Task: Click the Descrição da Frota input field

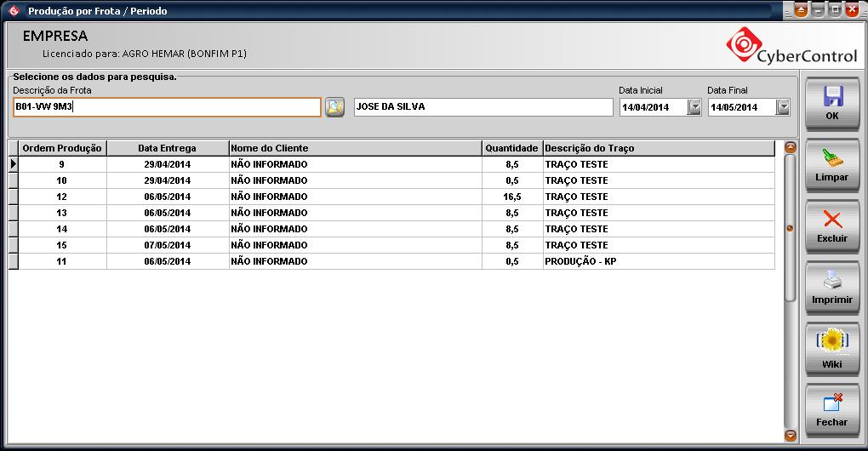Action: tap(167, 107)
